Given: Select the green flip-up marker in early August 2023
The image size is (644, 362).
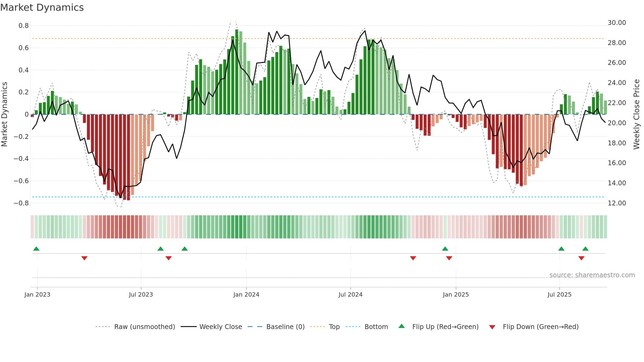Looking at the screenshot, I should tap(160, 249).
